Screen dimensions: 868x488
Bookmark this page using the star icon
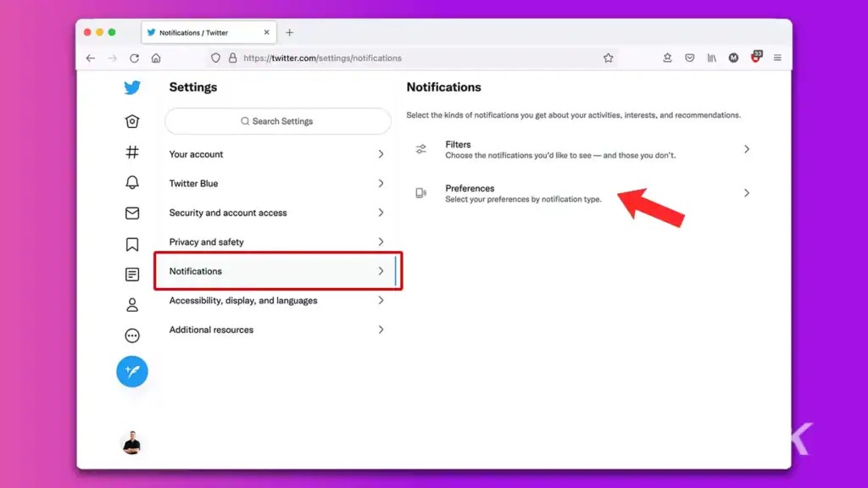tap(609, 58)
